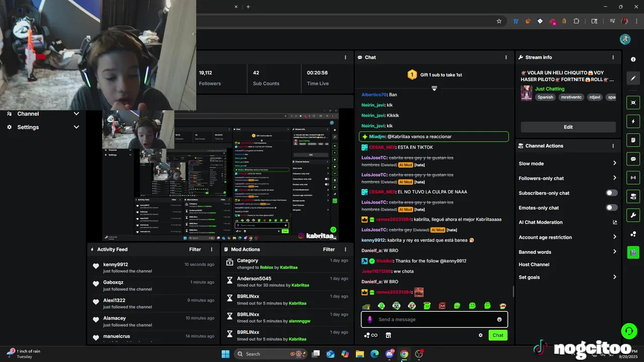Collapse the pinned gift banner arrow

(434, 88)
